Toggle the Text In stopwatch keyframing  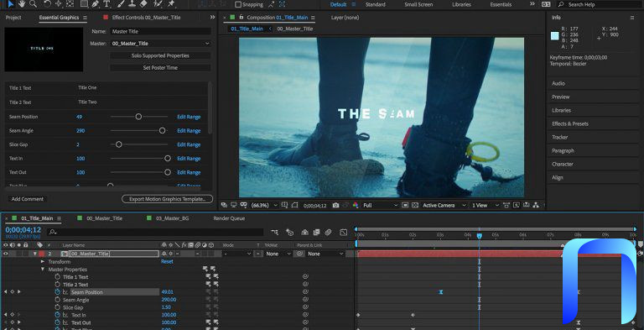click(58, 315)
